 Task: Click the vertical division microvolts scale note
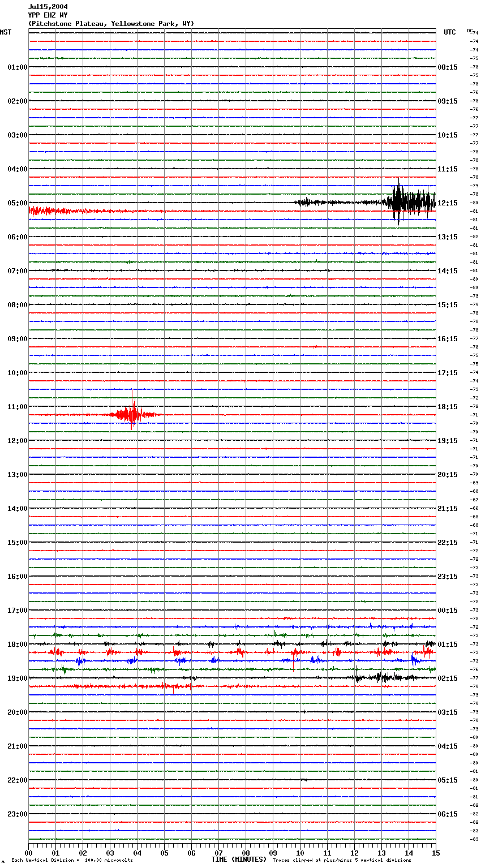tap(72, 861)
